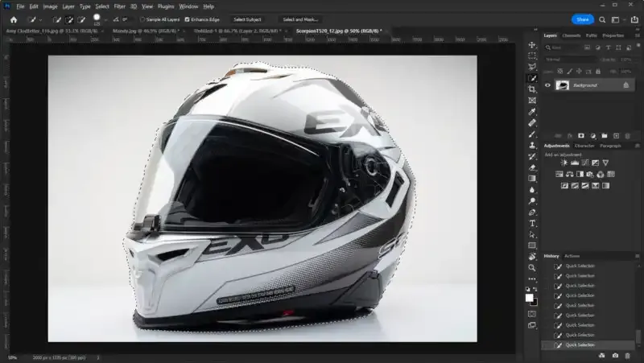Select the Zoom tool
This screenshot has height=363, width=644.
[x=532, y=267]
